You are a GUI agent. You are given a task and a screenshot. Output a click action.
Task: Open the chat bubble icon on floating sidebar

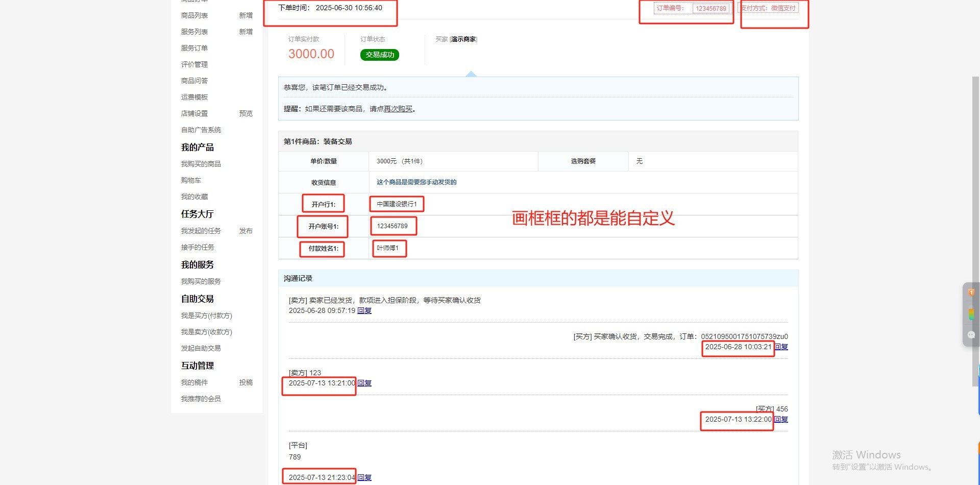pyautogui.click(x=971, y=335)
